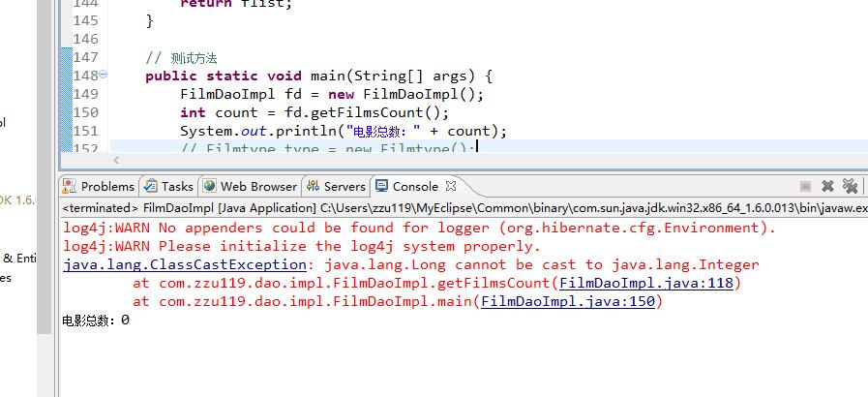The width and height of the screenshot is (868, 397).
Task: Click the 'public static void main' declaration
Action: coord(319,76)
